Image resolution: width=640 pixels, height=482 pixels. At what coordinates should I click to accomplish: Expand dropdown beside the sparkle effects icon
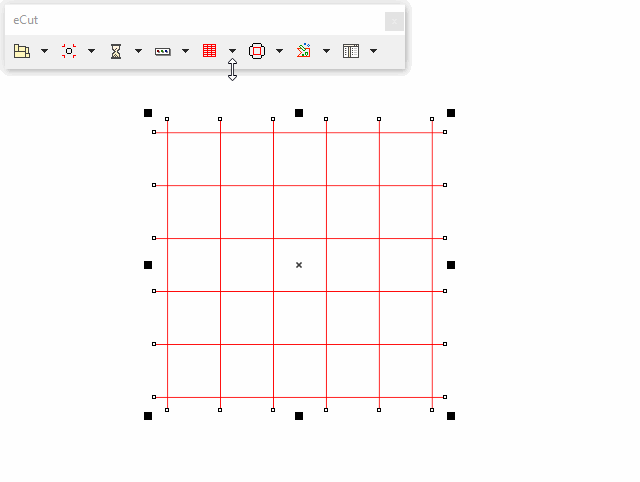[x=327, y=51]
